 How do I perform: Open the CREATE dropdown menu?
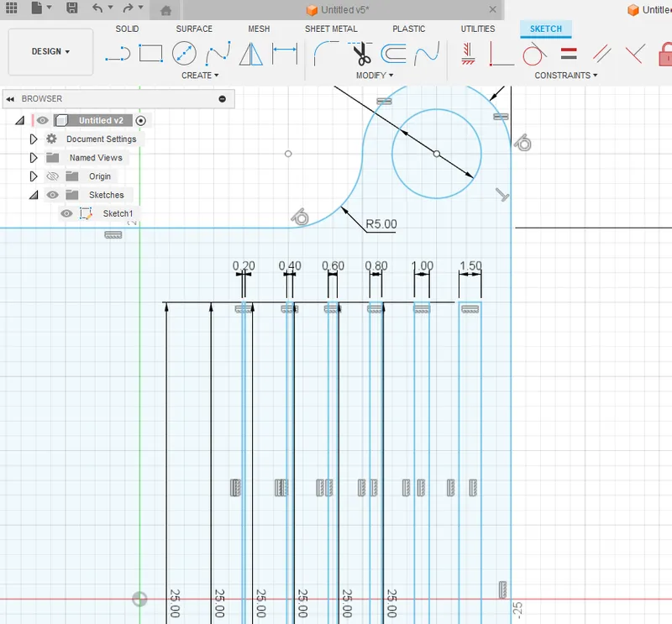tap(200, 76)
